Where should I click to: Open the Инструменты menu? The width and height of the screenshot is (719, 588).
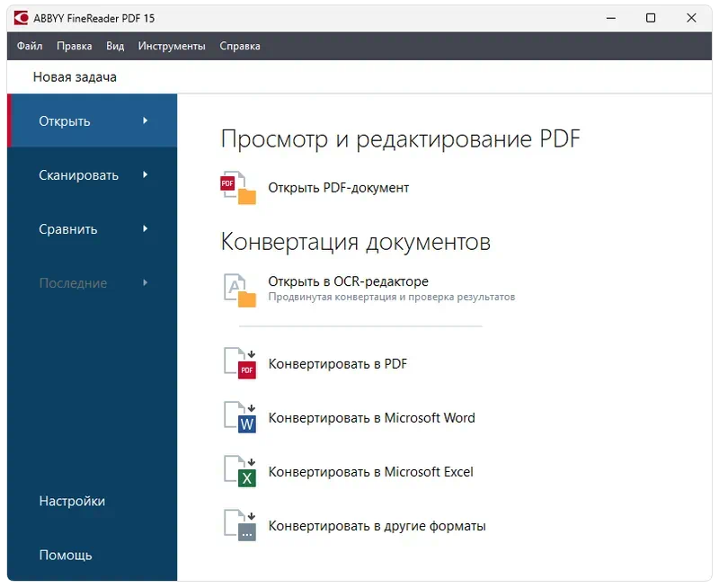click(x=172, y=46)
